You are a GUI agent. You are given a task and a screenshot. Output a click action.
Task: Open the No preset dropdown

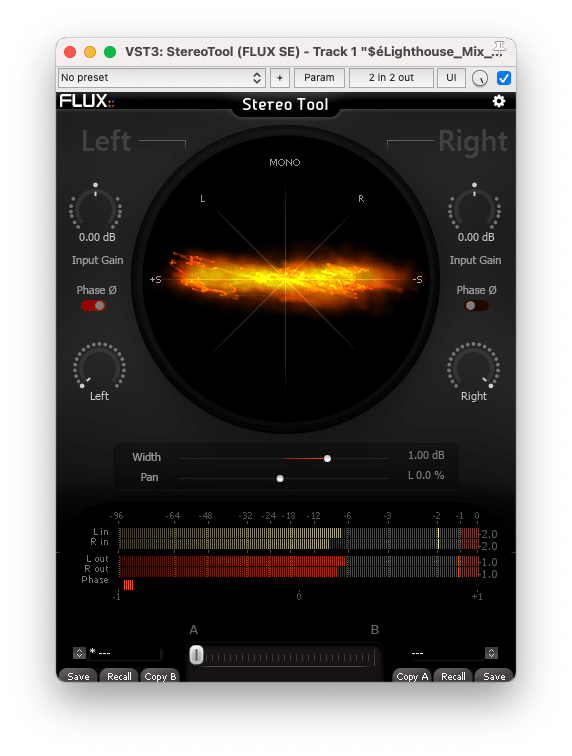(162, 78)
